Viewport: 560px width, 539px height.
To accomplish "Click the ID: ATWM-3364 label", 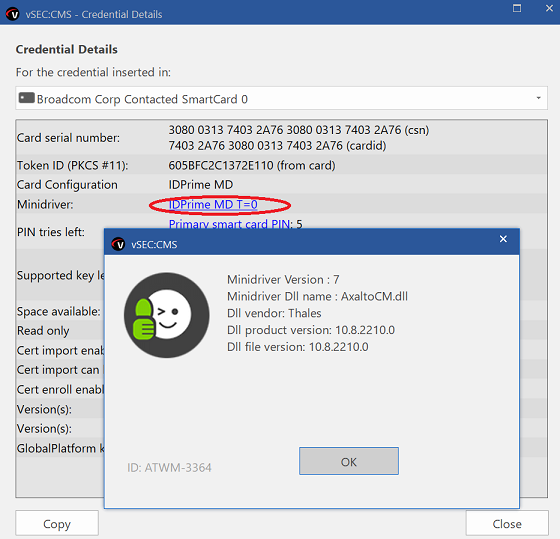I will coord(169,468).
